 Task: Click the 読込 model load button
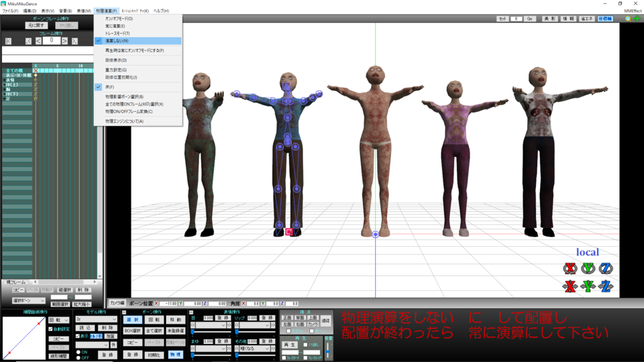click(85, 328)
